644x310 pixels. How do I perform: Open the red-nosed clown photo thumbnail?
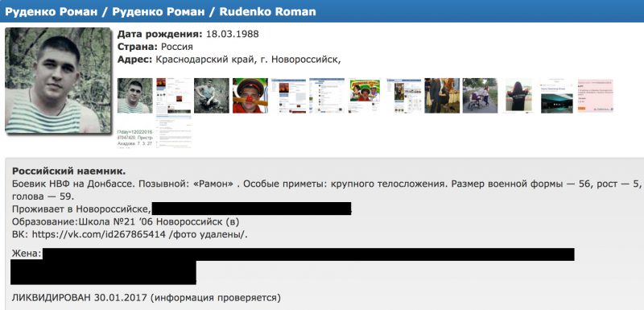pos(250,96)
